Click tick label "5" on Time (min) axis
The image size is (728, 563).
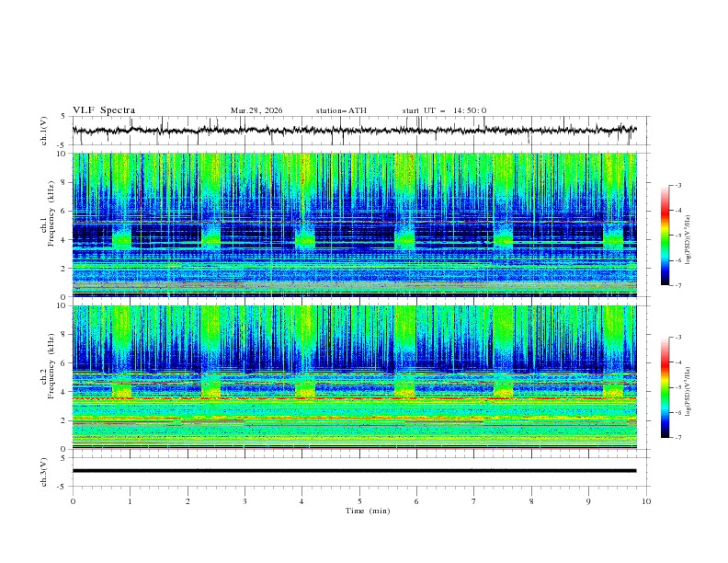(359, 501)
